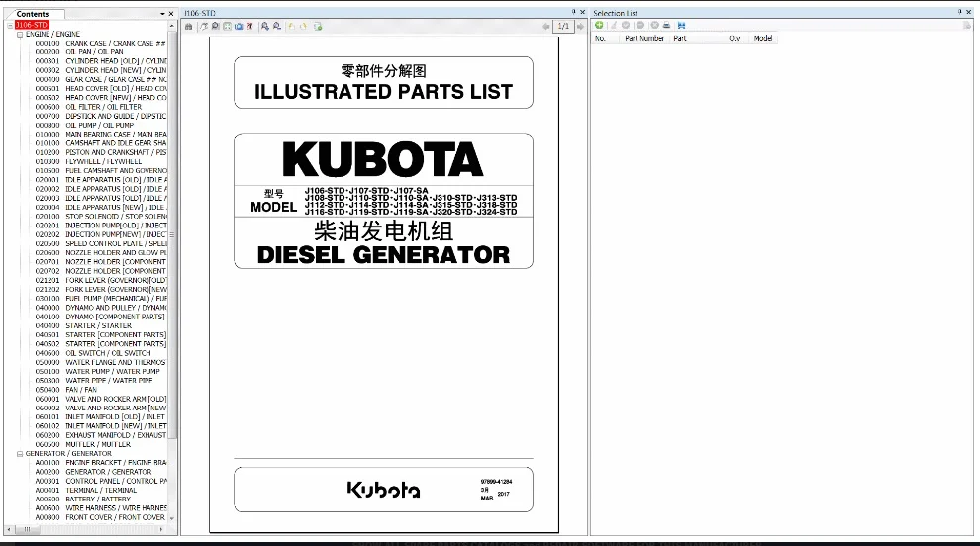
Task: Click the zoom in magnifier icon
Action: coord(265,27)
